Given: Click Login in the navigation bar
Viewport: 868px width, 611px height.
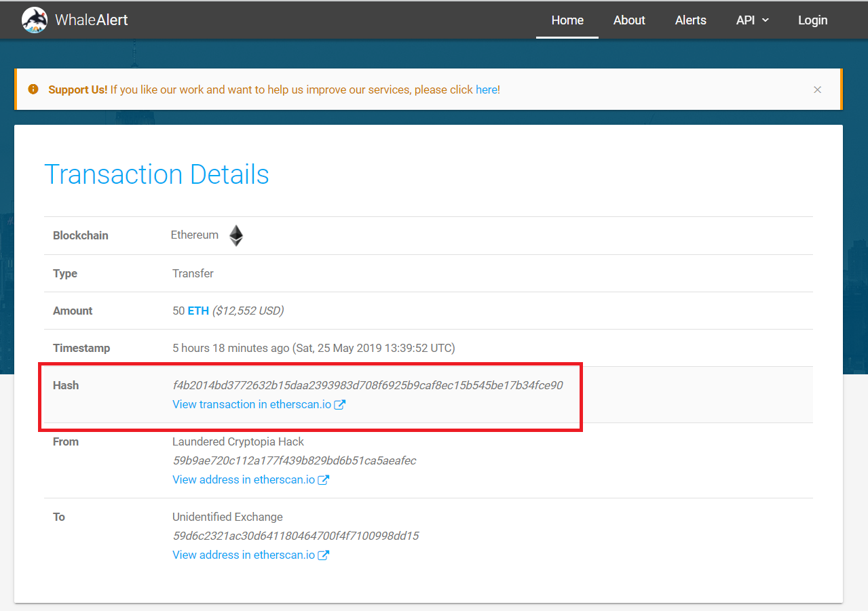Looking at the screenshot, I should point(812,20).
